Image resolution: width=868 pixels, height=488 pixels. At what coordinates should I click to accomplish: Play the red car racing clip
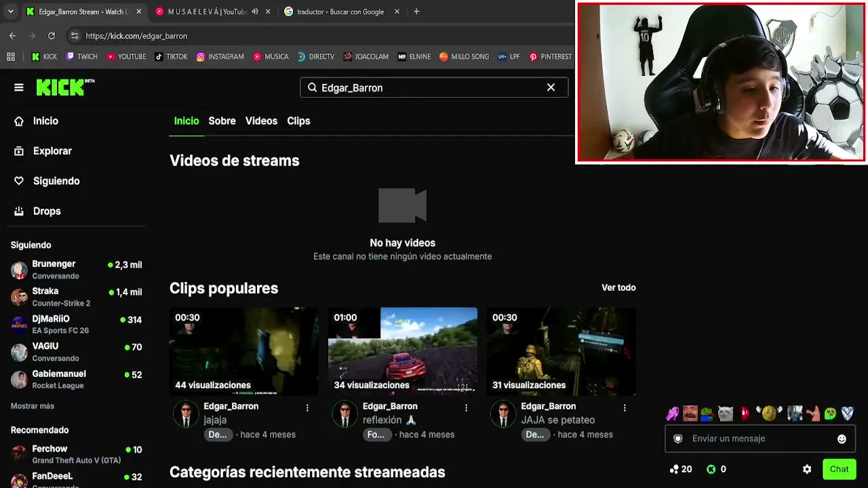403,351
